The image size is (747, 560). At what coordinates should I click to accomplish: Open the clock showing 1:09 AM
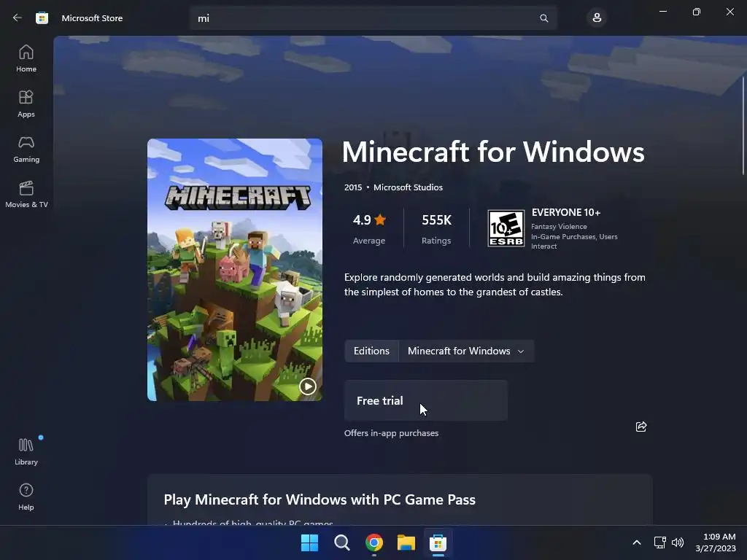point(716,542)
